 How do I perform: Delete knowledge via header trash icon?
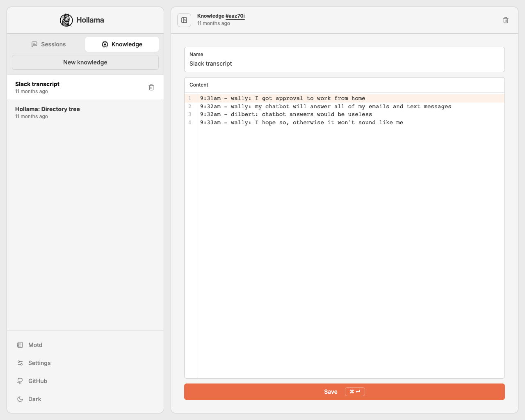(505, 20)
